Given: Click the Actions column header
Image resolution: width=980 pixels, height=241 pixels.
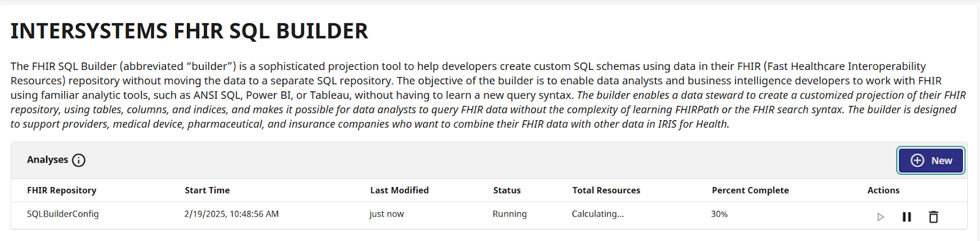Looking at the screenshot, I should 883,190.
